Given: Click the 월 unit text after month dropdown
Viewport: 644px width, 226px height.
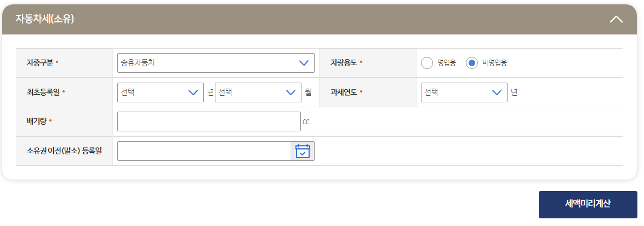Looking at the screenshot, I should (x=309, y=92).
